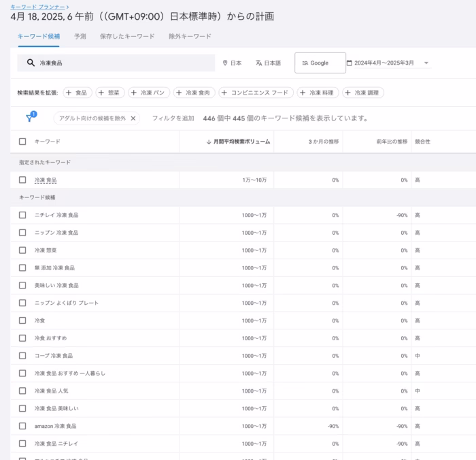Viewport: 476px width, 460px height.
Task: Click keyword 冷凍 食品 美味しい
Action: coord(56,408)
